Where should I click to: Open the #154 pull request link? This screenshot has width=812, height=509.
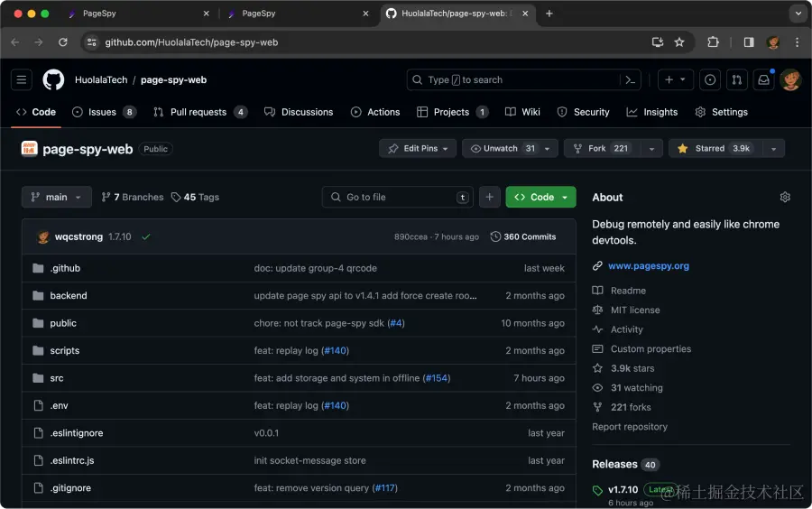[x=437, y=378]
